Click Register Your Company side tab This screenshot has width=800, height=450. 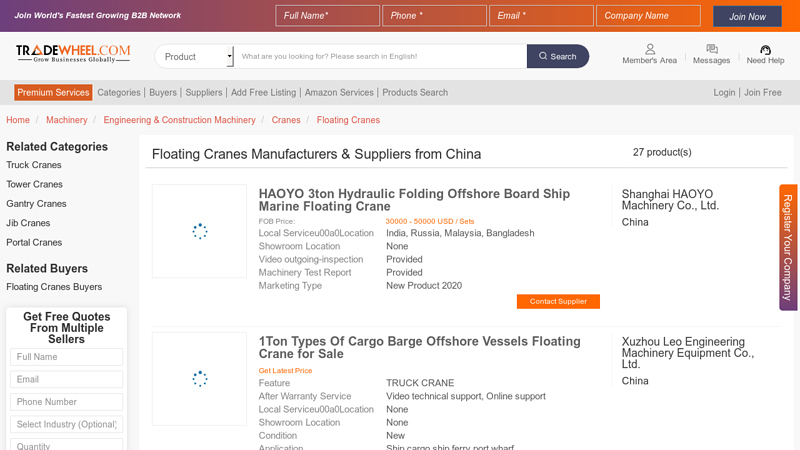point(788,247)
